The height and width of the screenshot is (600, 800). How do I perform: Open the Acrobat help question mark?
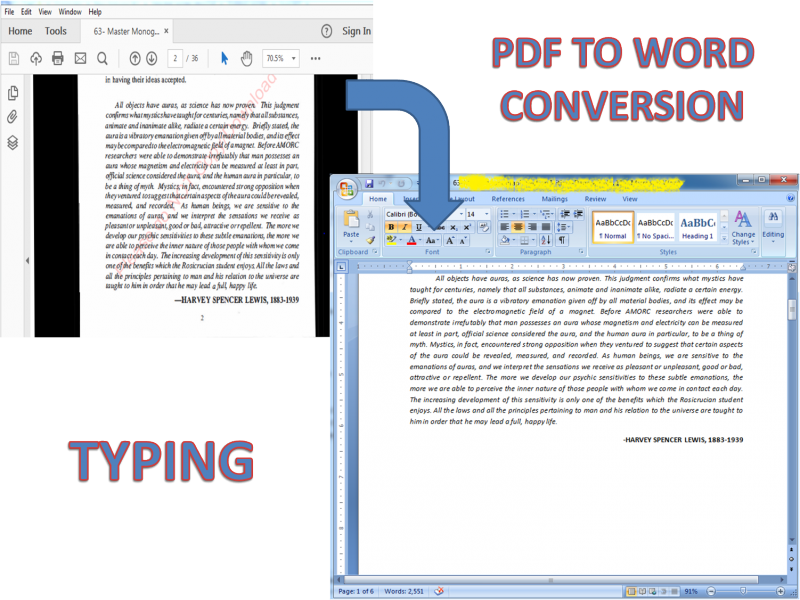coord(327,31)
